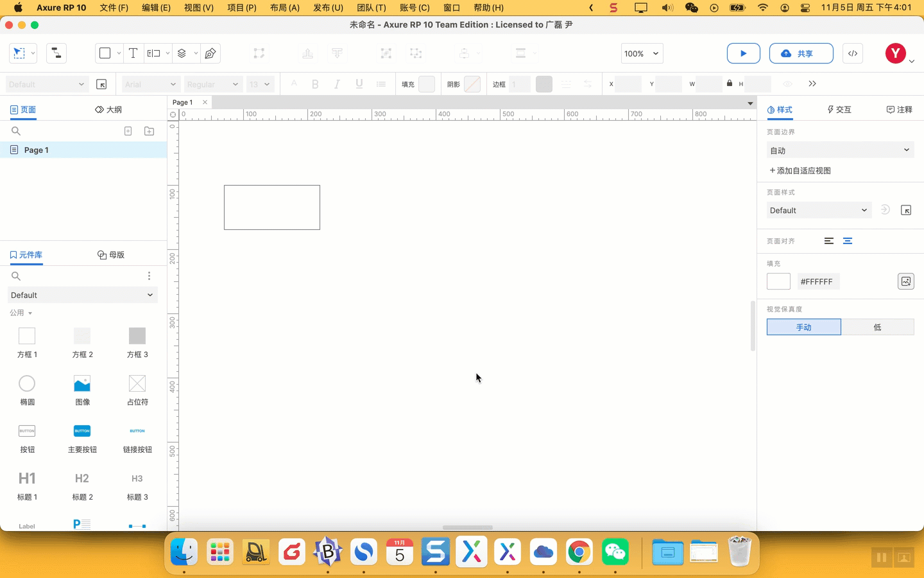Select the rectangle shape tool

click(105, 53)
